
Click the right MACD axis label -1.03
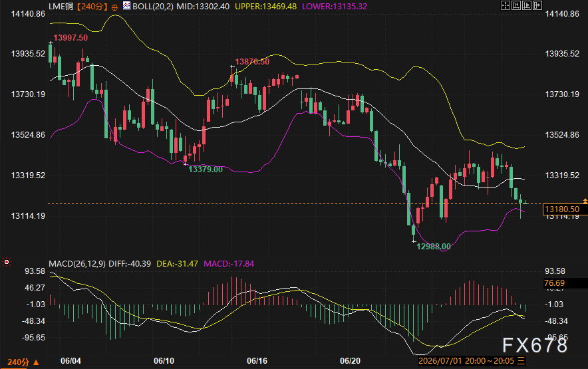coord(554,304)
